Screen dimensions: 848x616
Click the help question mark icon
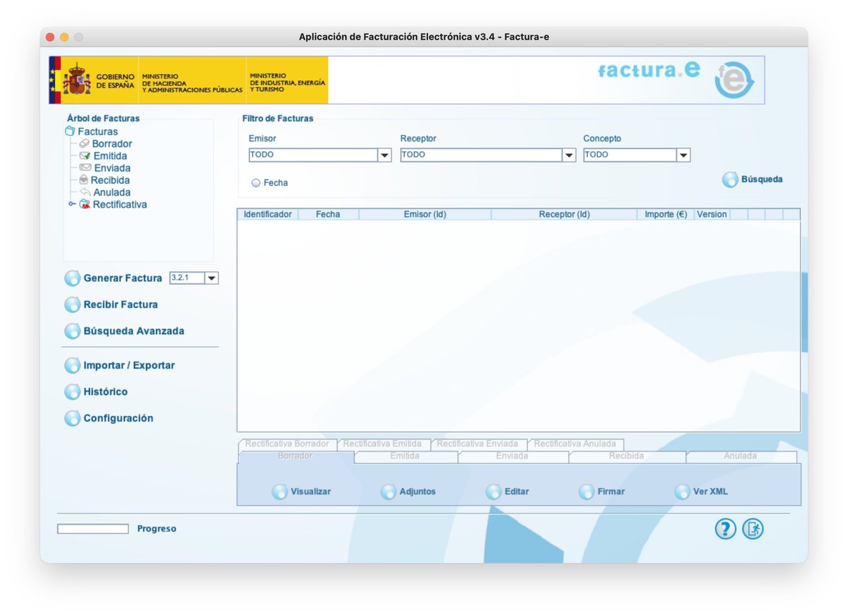tap(725, 529)
